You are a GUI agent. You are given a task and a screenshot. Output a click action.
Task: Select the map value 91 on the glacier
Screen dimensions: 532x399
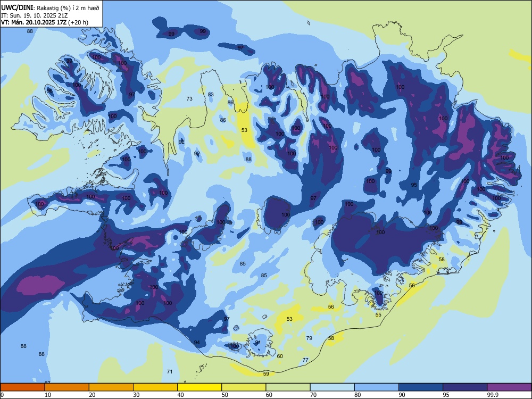(258, 342)
